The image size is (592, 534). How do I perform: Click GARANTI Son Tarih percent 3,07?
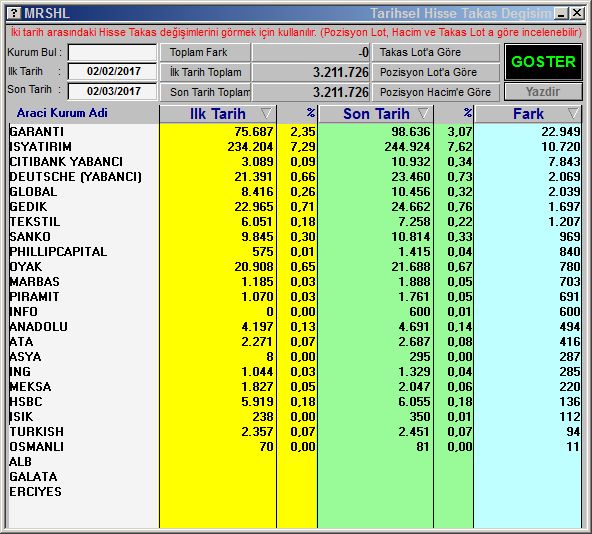(460, 132)
